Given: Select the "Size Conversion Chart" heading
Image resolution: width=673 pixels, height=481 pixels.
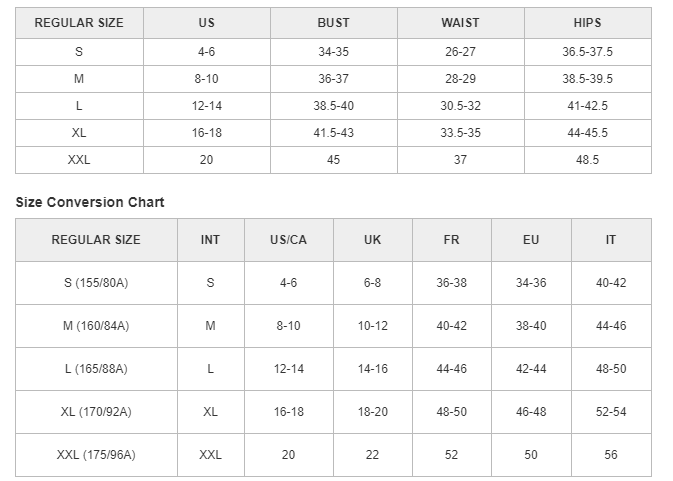Looking at the screenshot, I should coord(90,202).
